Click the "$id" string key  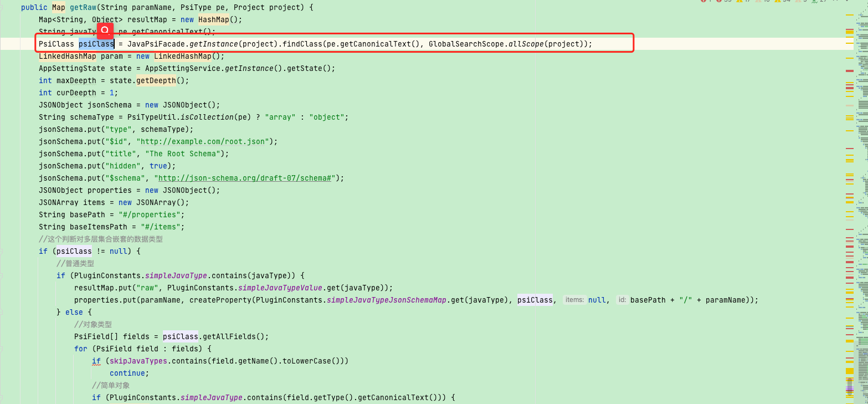(x=116, y=141)
